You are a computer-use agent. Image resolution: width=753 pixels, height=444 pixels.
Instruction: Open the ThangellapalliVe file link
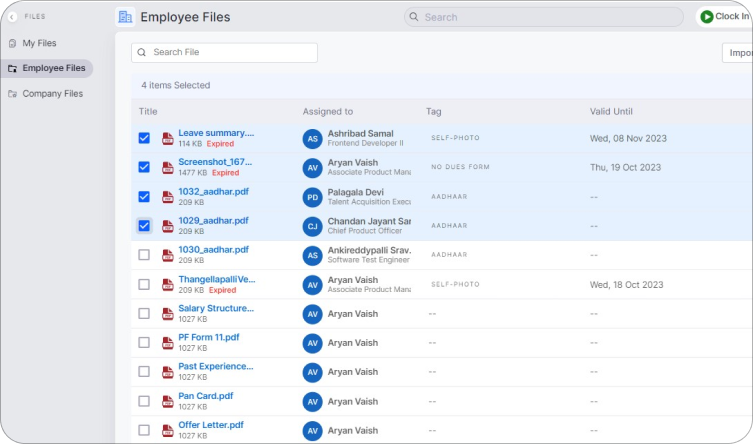tap(217, 279)
